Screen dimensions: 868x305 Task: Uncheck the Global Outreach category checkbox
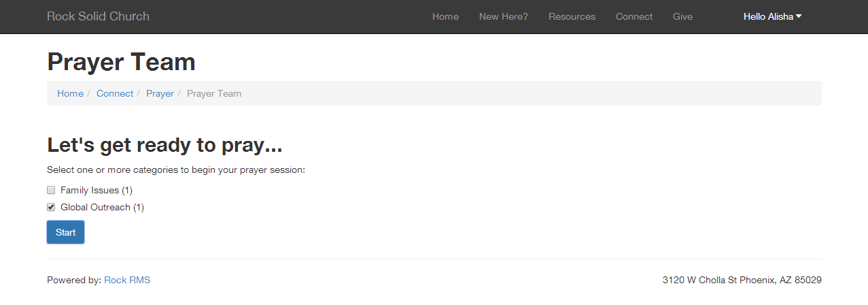(x=51, y=207)
